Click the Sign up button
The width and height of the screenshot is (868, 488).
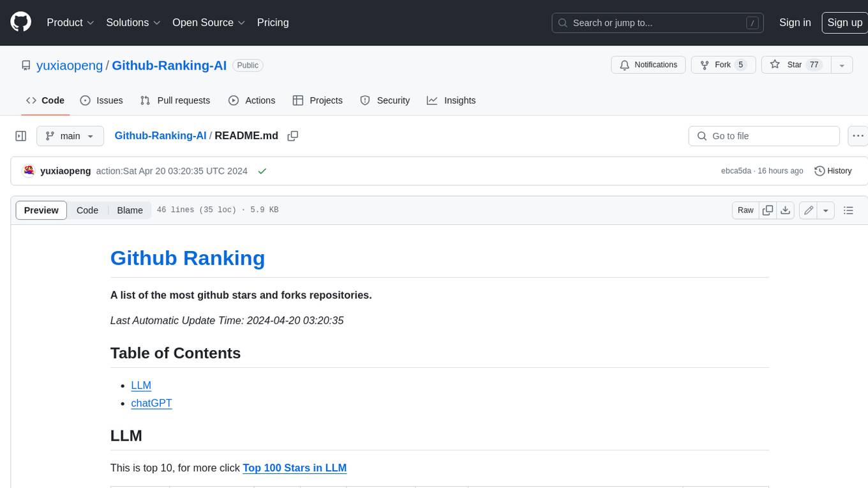coord(844,22)
